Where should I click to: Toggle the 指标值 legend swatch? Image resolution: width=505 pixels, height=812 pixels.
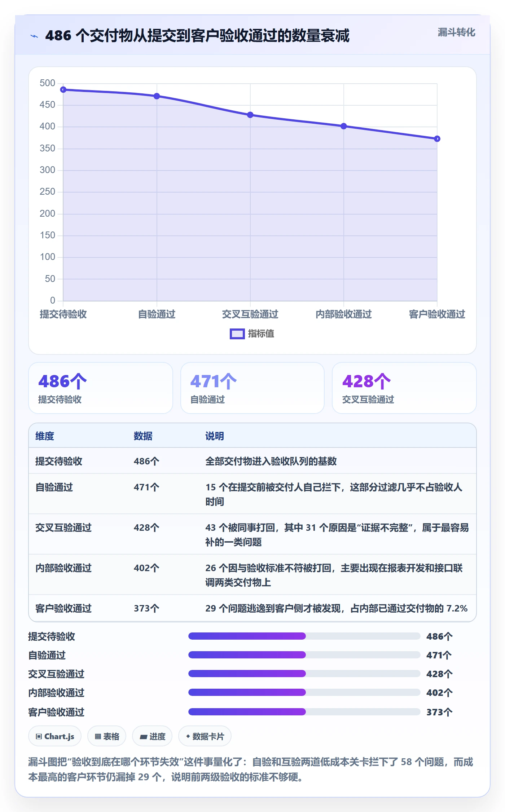tap(237, 334)
